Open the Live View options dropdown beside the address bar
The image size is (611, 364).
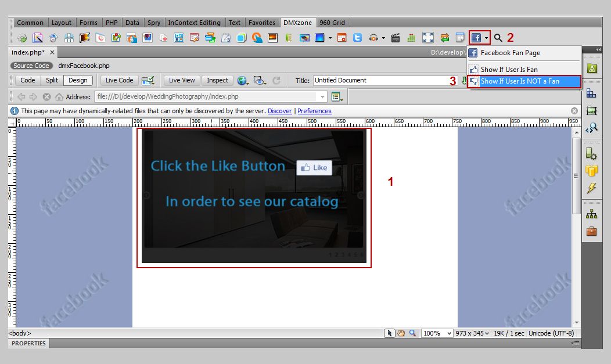point(337,96)
